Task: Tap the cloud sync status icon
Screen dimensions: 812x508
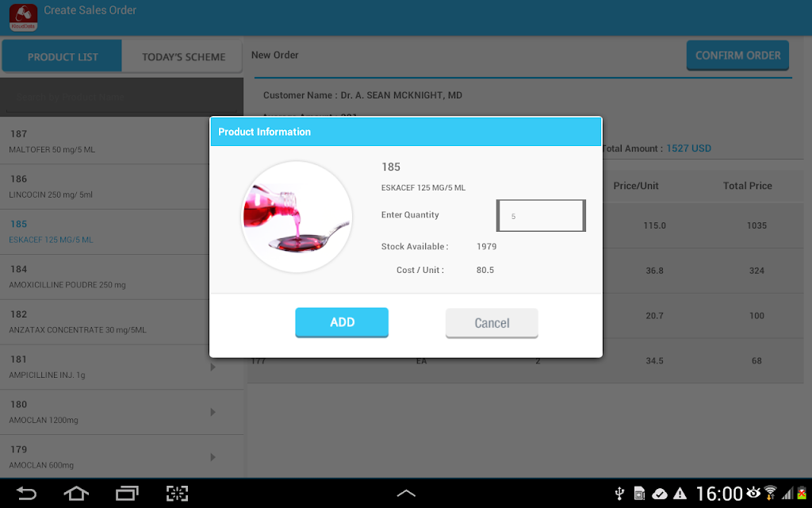Action: (x=659, y=494)
